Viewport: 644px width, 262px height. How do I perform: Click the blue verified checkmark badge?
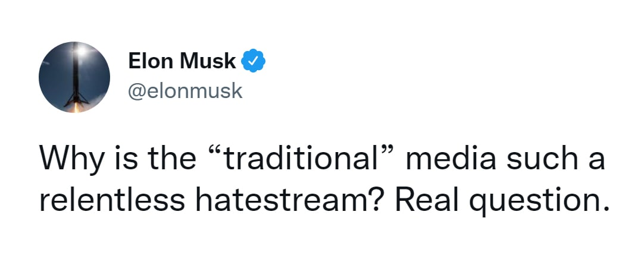tap(253, 61)
